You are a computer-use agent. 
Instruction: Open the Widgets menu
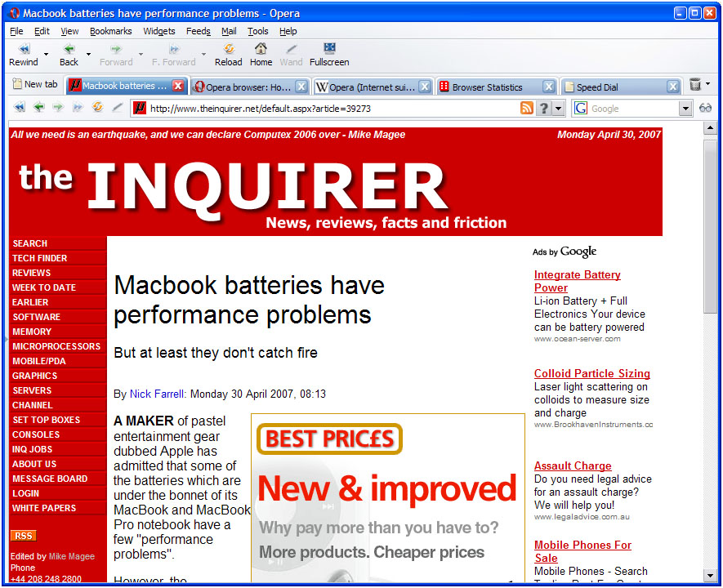coord(159,31)
